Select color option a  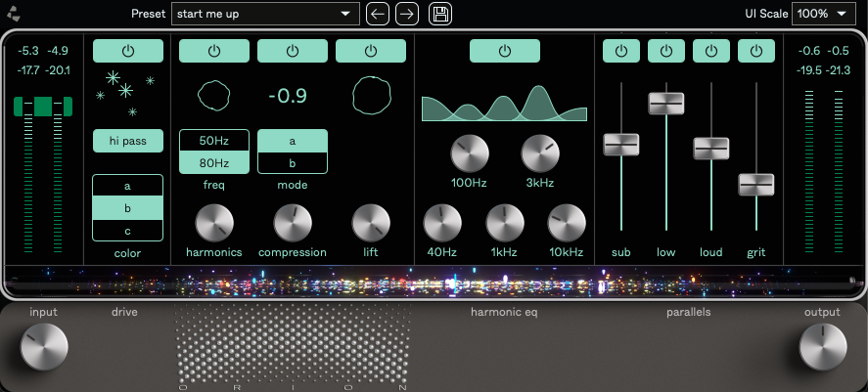pyautogui.click(x=127, y=186)
